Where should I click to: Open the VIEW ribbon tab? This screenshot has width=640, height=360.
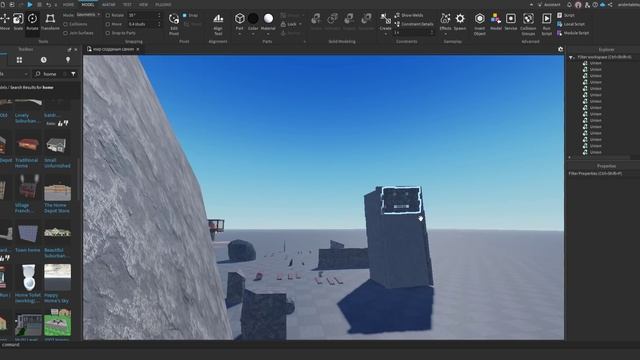[143, 4]
